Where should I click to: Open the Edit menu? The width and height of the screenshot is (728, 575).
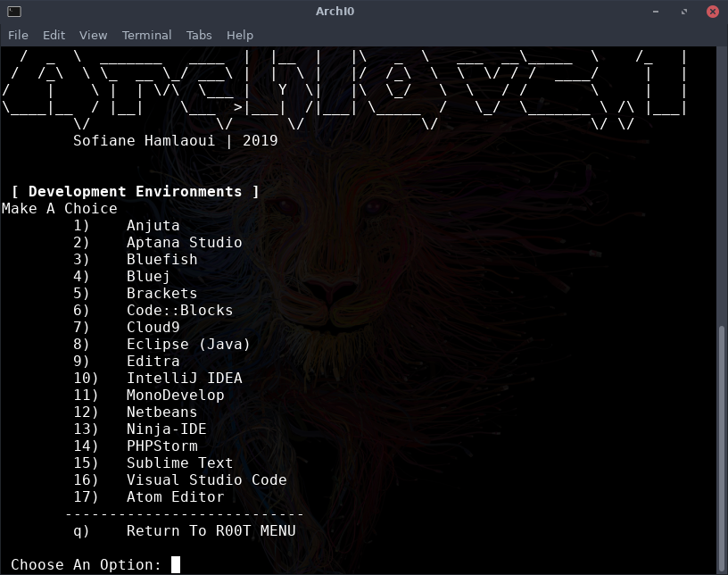[54, 36]
